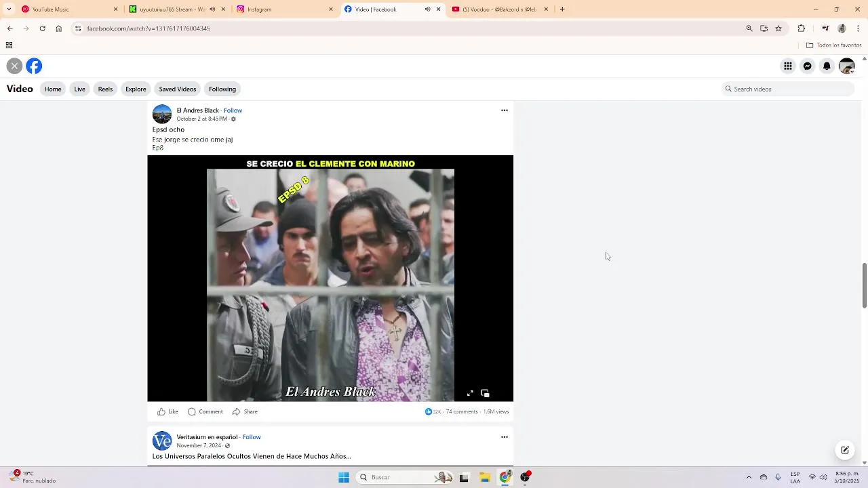Open Chrome three-dot menu
Image resolution: width=868 pixels, height=488 pixels.
[859, 28]
